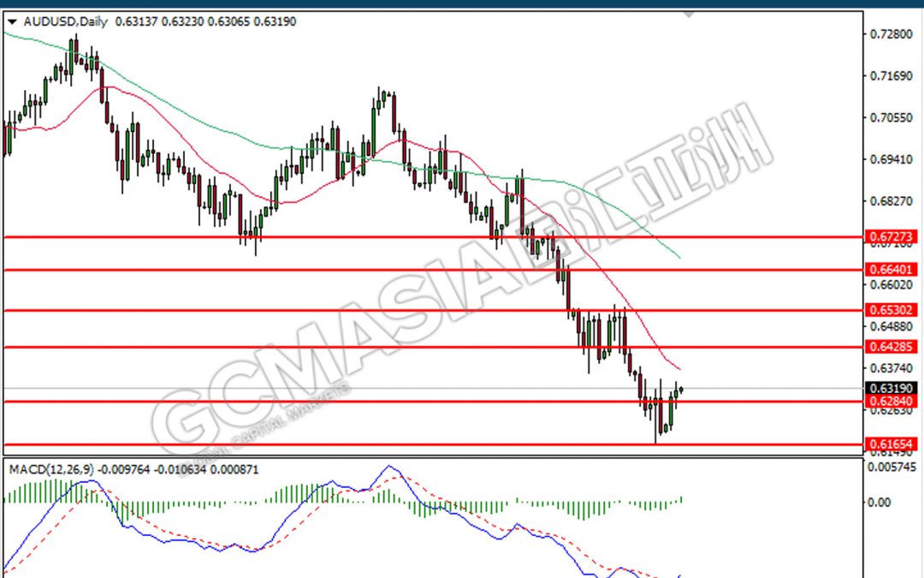Click the 0.71690 axis value
Viewport: 924px width, 578px height.
(891, 76)
